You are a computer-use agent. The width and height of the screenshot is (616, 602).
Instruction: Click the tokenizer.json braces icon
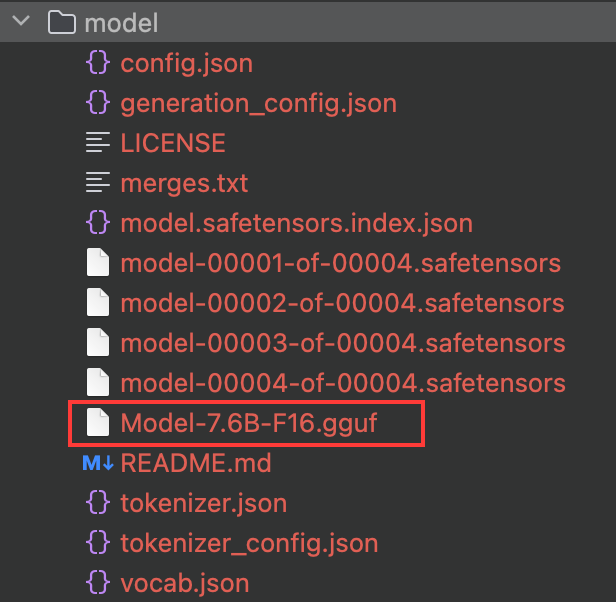[x=97, y=503]
